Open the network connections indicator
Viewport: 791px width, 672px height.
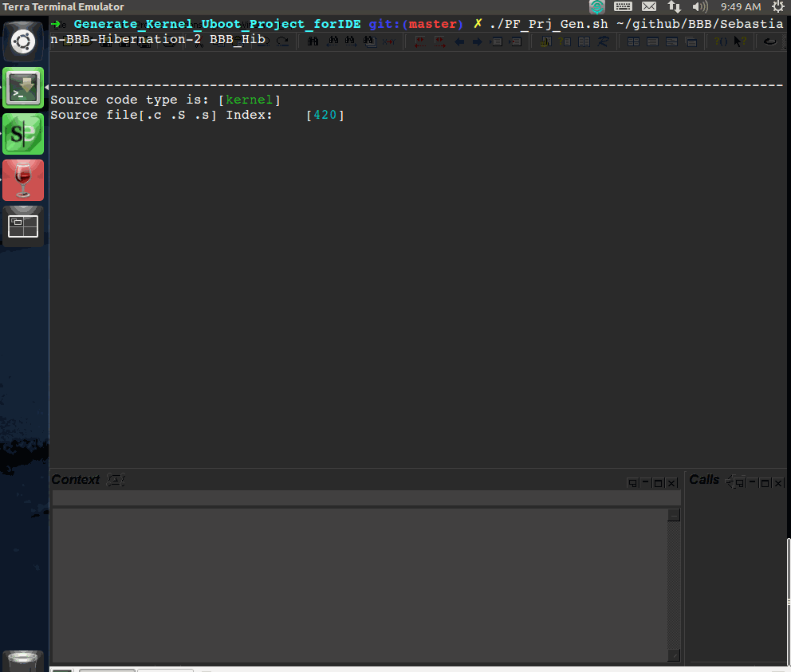(675, 6)
